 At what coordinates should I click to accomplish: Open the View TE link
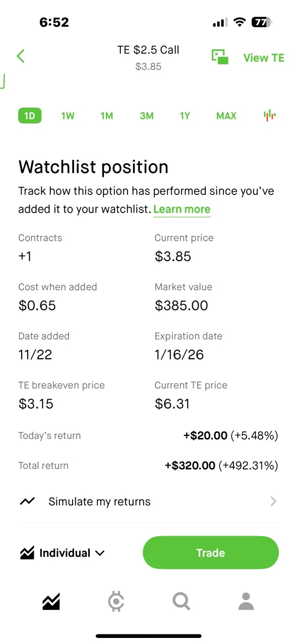click(x=264, y=58)
